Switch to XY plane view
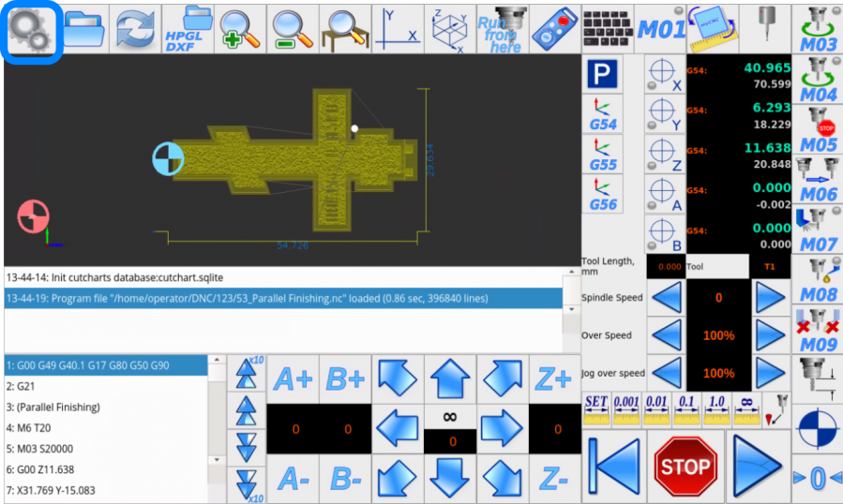 [398, 29]
